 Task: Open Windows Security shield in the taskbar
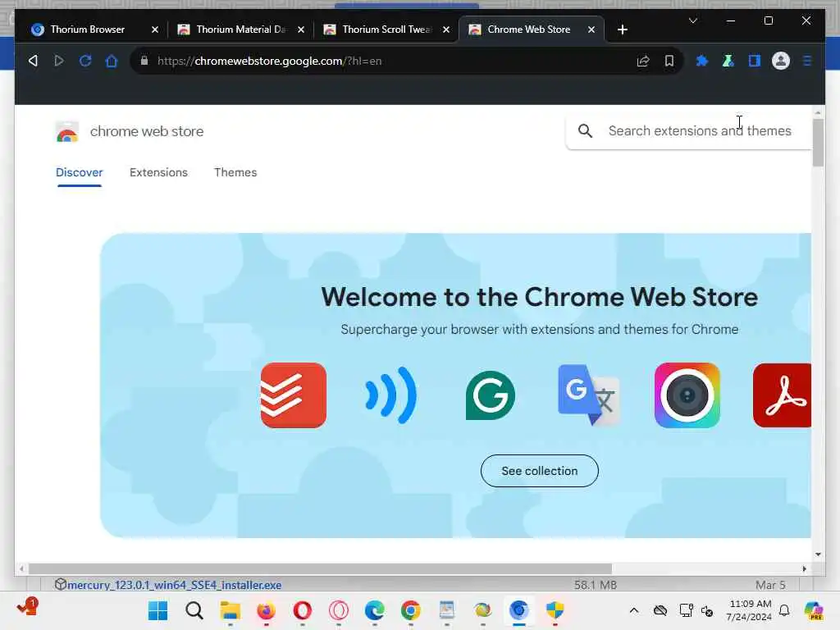point(555,610)
